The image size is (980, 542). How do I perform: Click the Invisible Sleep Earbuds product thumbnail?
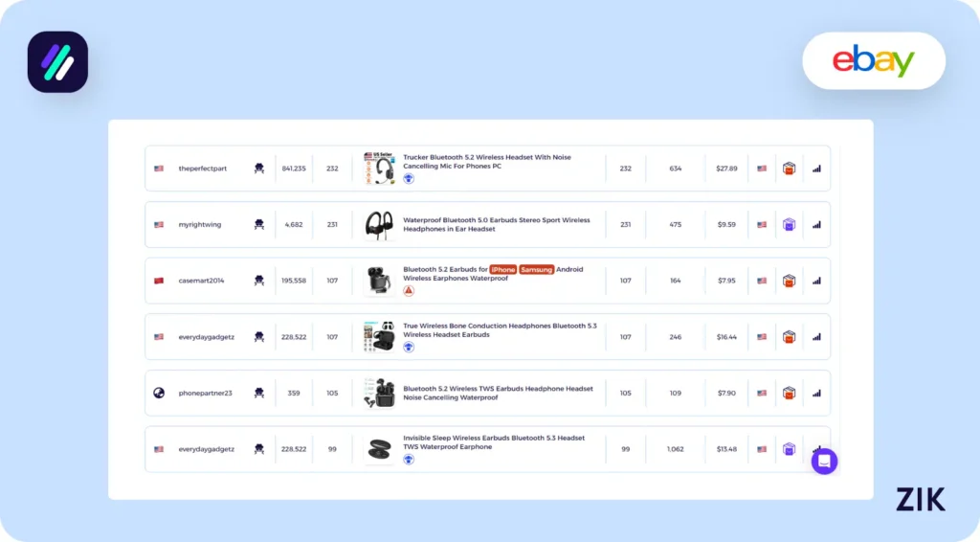pos(379,449)
